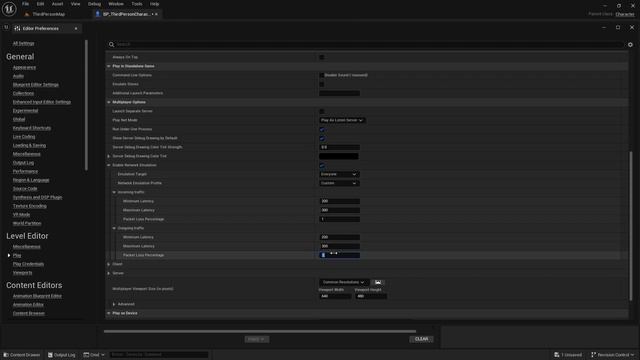This screenshot has height=360, width=640.
Task: Expand Server Debug Drawing Color Tint row
Action: [109, 156]
